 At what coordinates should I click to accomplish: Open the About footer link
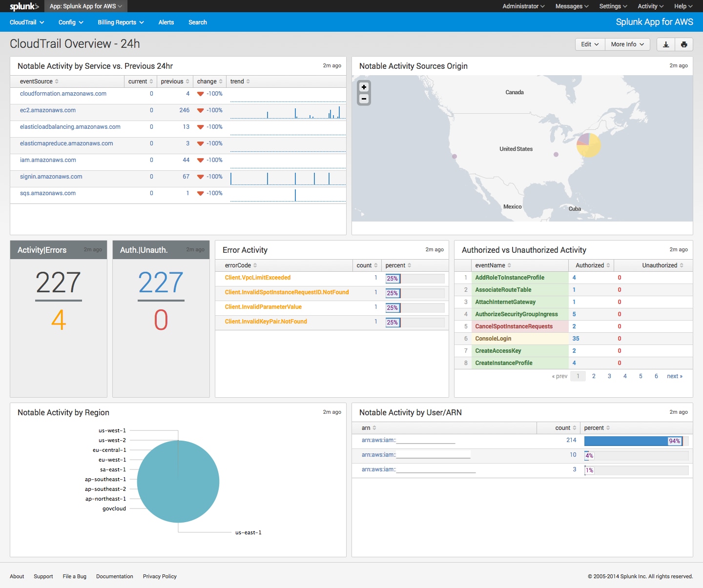pyautogui.click(x=17, y=576)
